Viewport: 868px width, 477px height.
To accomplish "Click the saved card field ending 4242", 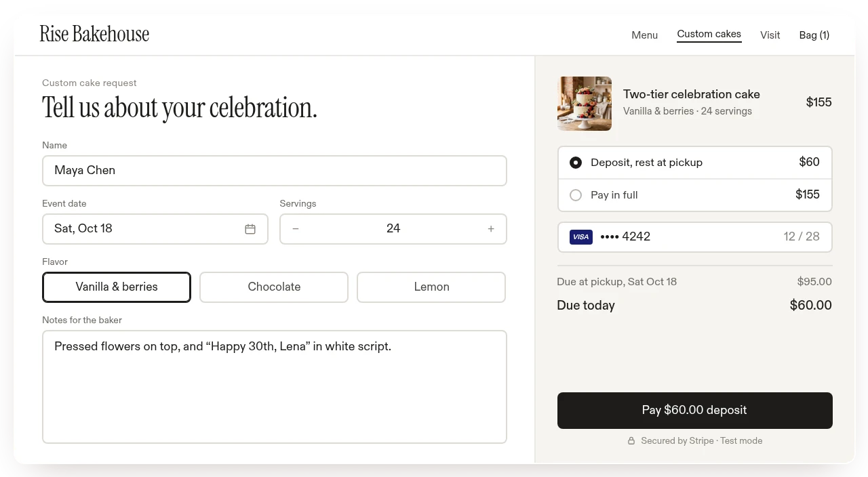I will click(x=695, y=237).
